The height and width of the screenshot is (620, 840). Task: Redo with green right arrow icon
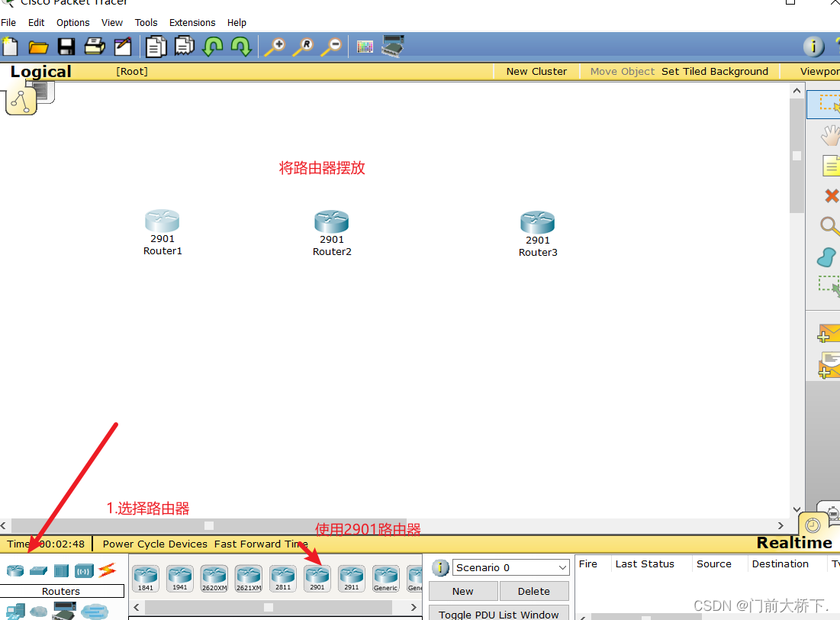(241, 47)
